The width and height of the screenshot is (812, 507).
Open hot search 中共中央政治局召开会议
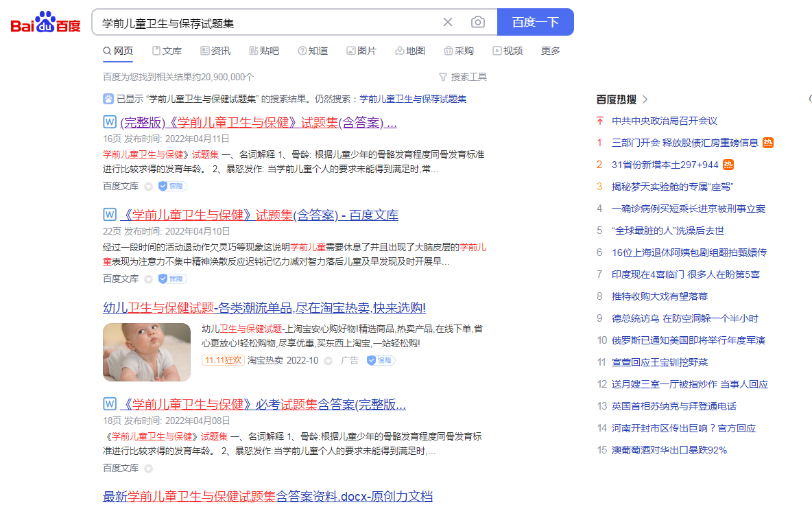pos(664,121)
